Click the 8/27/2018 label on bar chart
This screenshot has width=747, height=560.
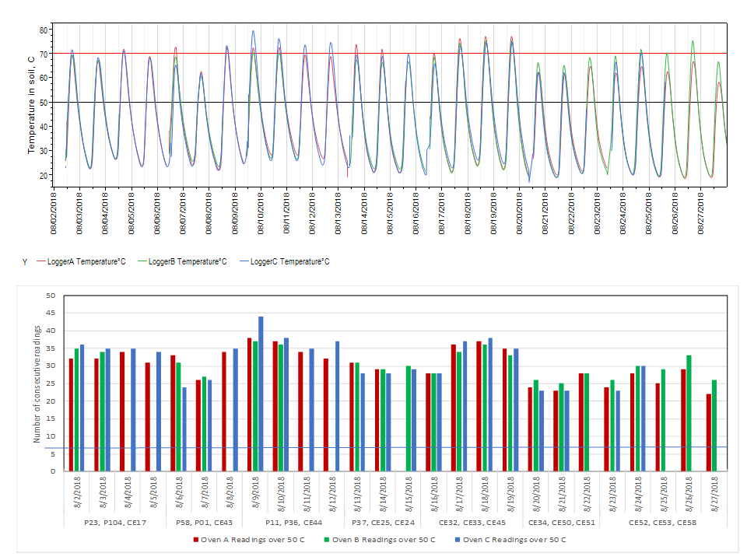point(714,494)
